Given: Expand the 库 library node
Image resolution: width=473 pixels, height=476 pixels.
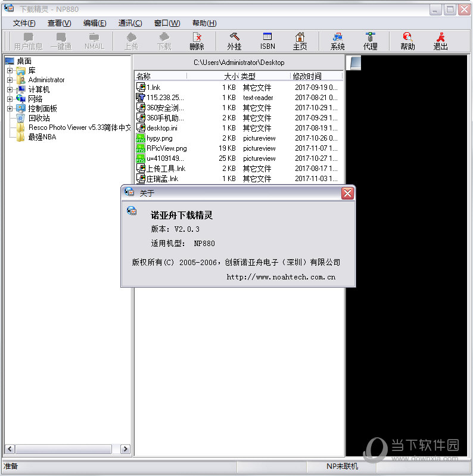Looking at the screenshot, I should [10, 71].
